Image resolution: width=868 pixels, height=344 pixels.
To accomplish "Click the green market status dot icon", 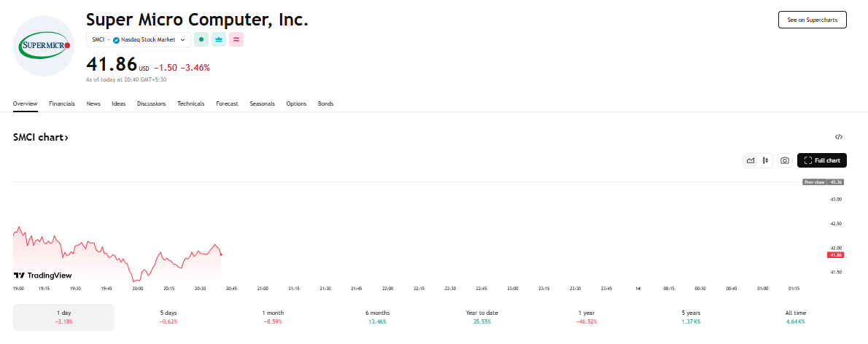I will pos(201,40).
